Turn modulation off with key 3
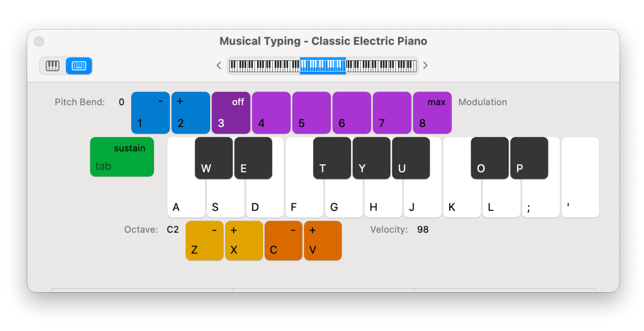The width and height of the screenshot is (644, 331). [231, 113]
